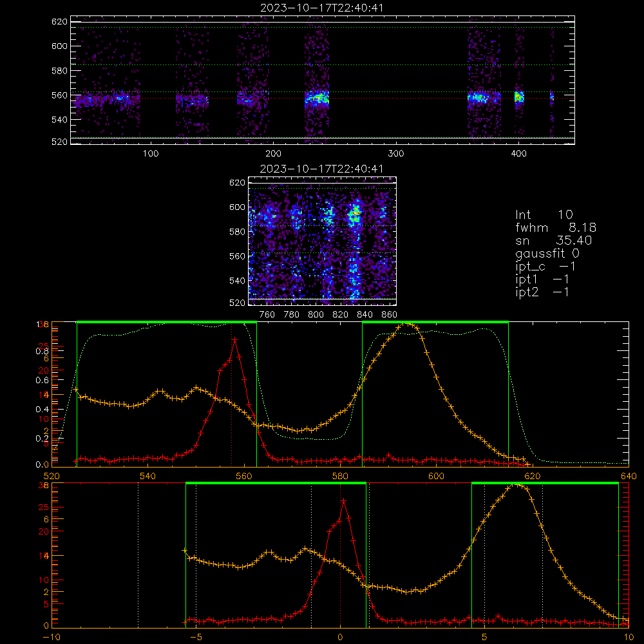
Task: Click x-axis tick label 300 on top image
Action: point(396,154)
